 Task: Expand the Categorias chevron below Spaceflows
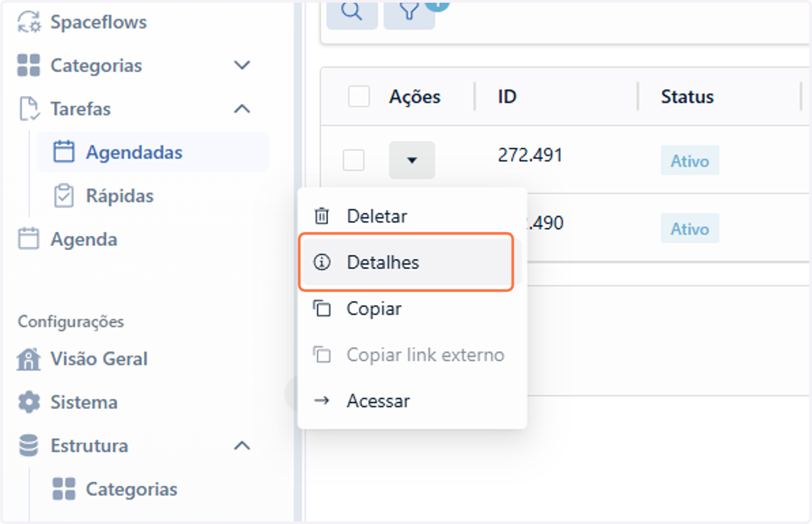click(x=242, y=66)
